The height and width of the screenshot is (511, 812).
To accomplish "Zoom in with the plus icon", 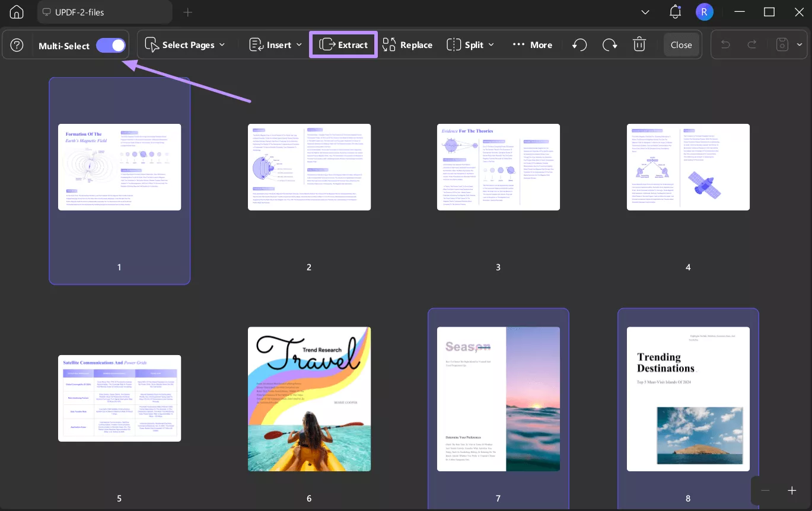I will (x=792, y=490).
